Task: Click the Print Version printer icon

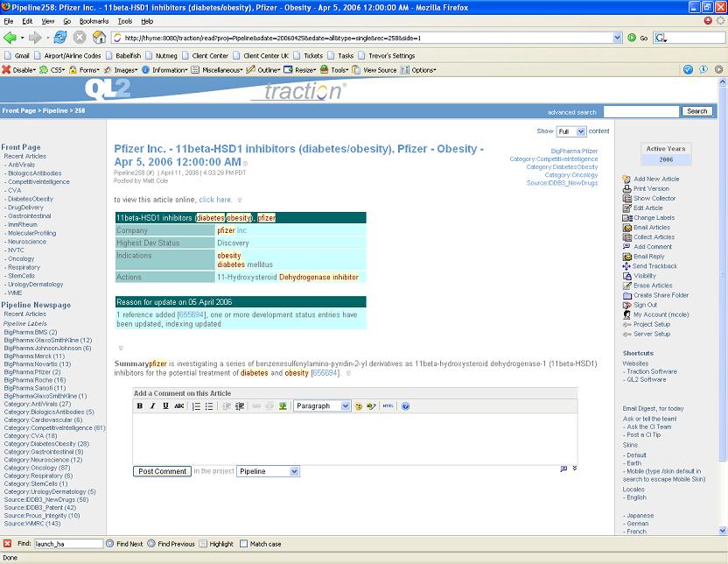Action: coord(626,188)
